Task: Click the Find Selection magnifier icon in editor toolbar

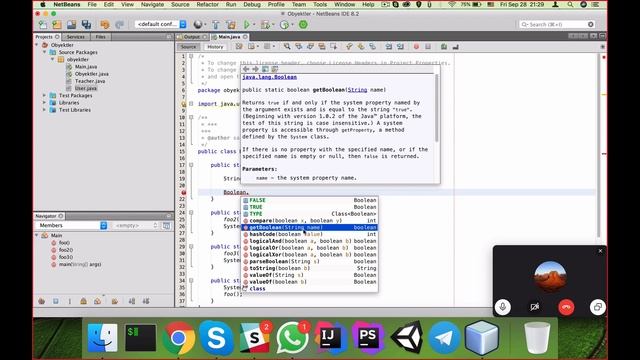Action: click(x=287, y=47)
